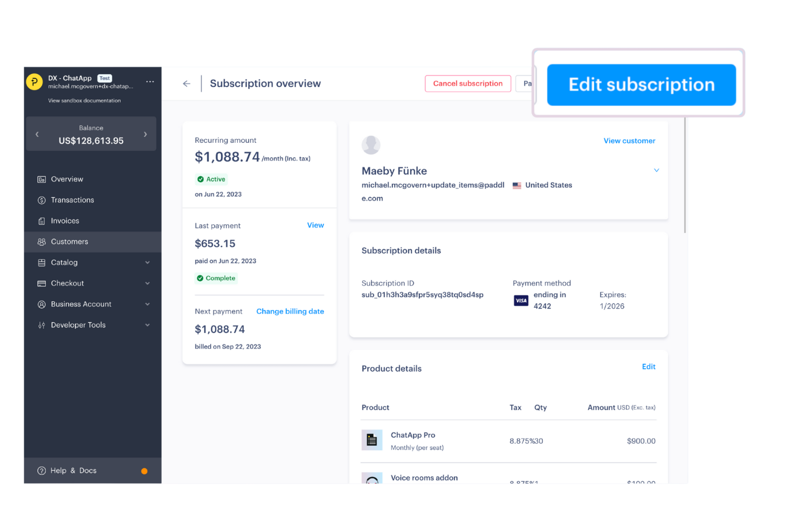Click the last payment amount $653.15
The width and height of the screenshot is (798, 532).
215,244
